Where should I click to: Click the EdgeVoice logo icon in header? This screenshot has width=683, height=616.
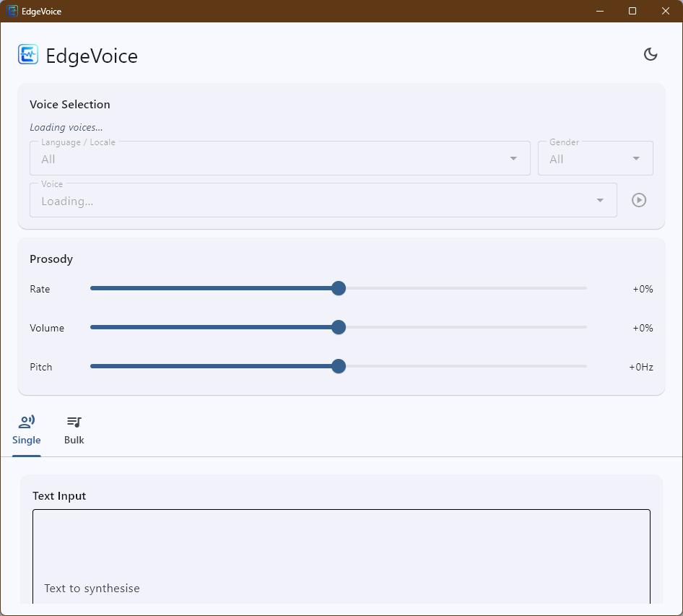pos(28,54)
